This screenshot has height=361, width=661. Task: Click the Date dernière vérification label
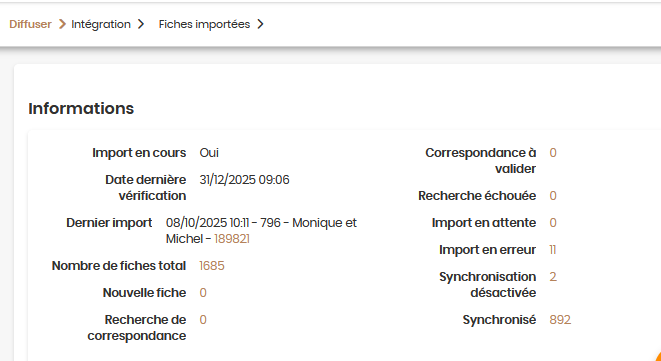(145, 188)
